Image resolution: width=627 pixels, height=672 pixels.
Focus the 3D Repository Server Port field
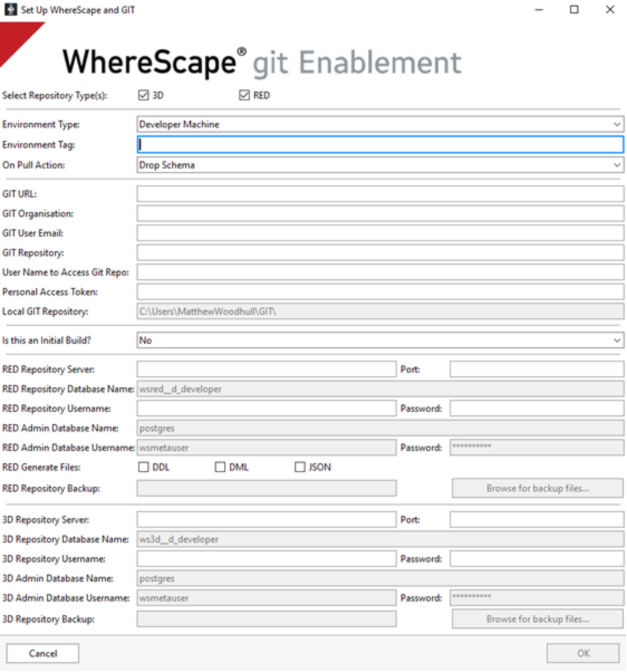pyautogui.click(x=536, y=520)
